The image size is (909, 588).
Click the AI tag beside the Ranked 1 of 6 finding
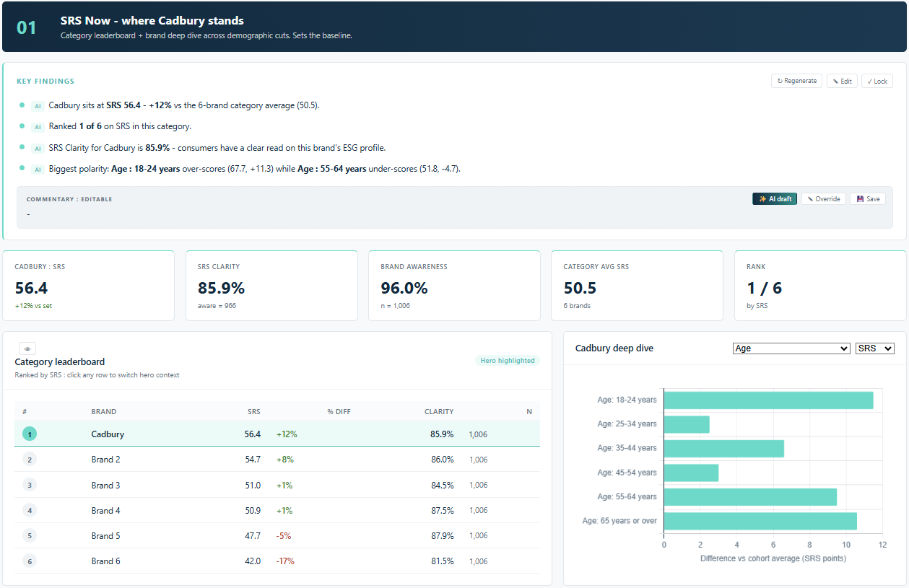coord(38,126)
